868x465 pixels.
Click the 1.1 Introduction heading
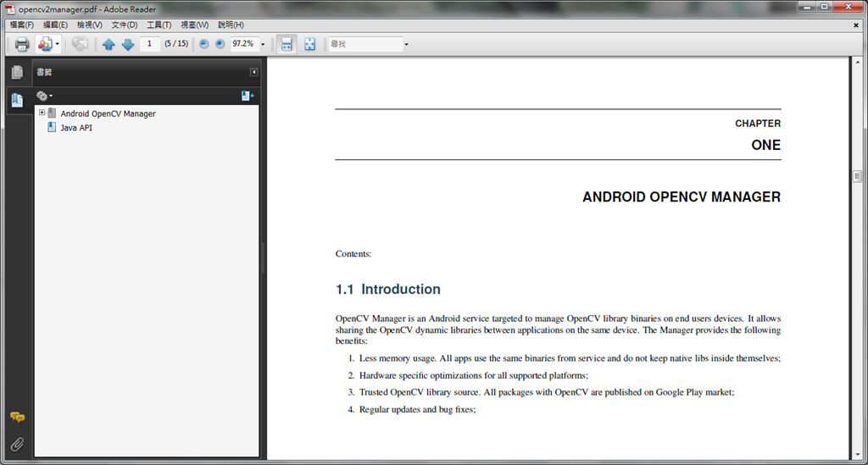pos(388,289)
